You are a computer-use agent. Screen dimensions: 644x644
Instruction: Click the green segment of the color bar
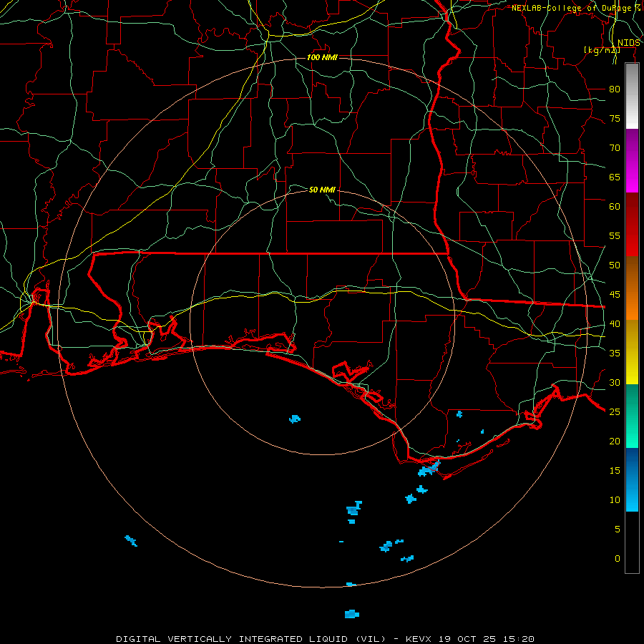(x=632, y=416)
